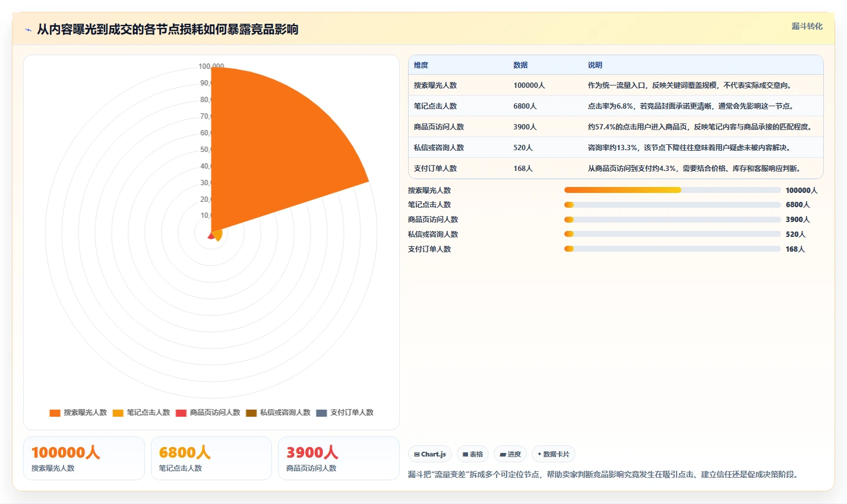The height and width of the screenshot is (504, 847).
Task: Click the panel title 从内容曝光到成交
Action: pos(167,30)
